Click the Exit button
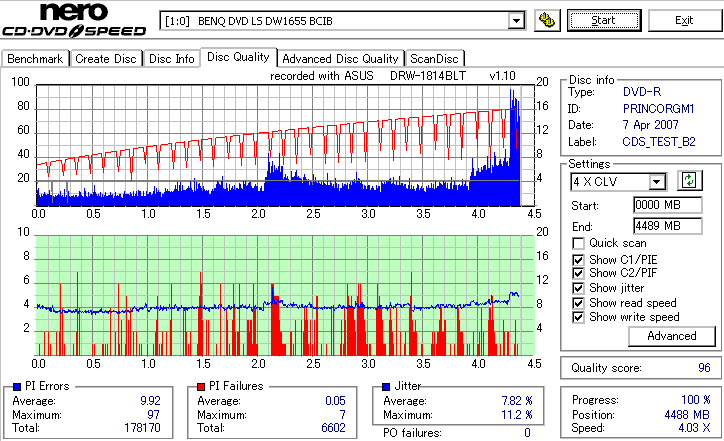724x441 pixels. click(684, 21)
